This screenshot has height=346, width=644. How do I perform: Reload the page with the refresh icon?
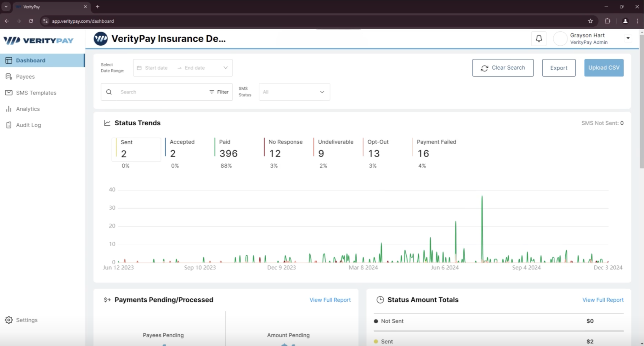point(31,21)
